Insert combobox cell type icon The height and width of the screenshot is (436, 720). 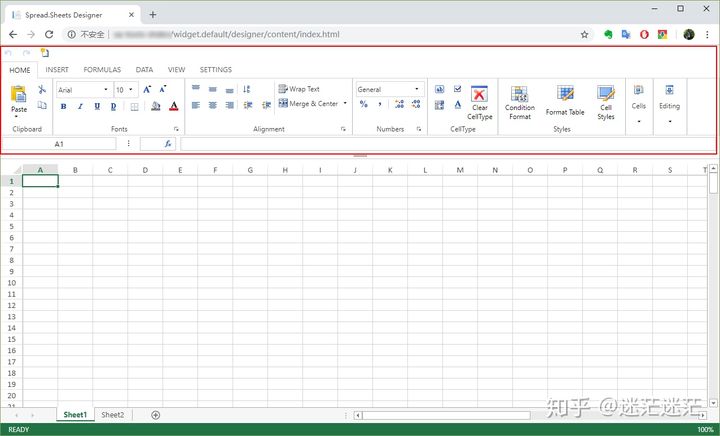439,105
